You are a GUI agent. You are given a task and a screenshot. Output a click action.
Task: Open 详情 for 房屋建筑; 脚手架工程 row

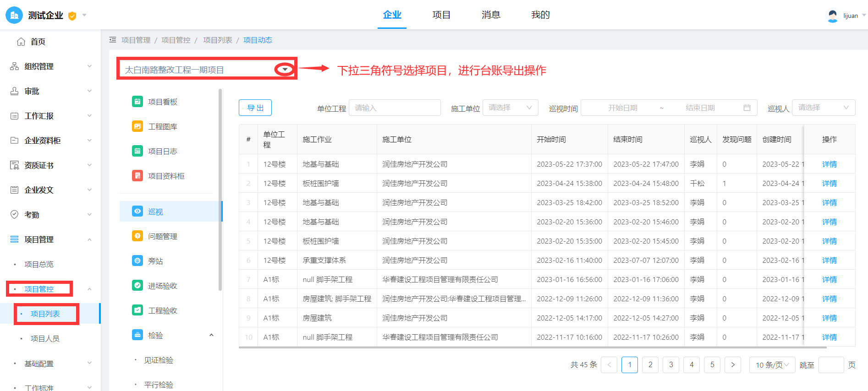[829, 299]
